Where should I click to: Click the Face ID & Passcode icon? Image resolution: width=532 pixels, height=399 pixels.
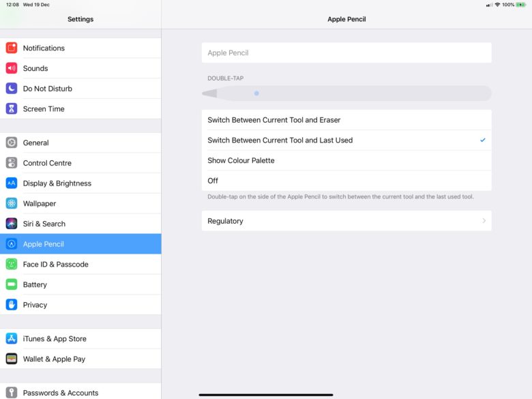[12, 264]
